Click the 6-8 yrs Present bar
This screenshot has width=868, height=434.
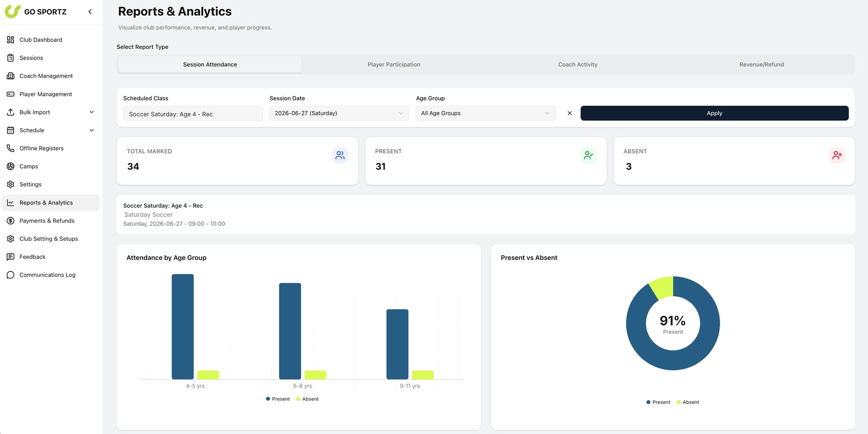click(290, 331)
